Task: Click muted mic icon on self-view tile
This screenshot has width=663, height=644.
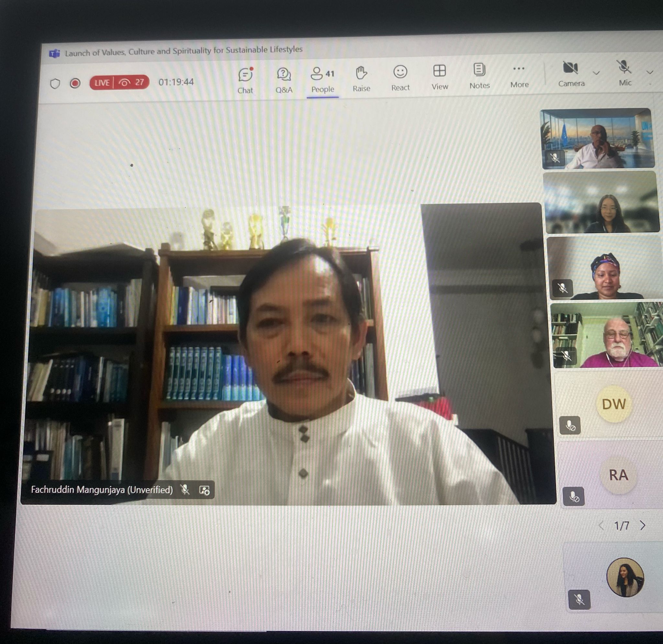Action: point(579,600)
